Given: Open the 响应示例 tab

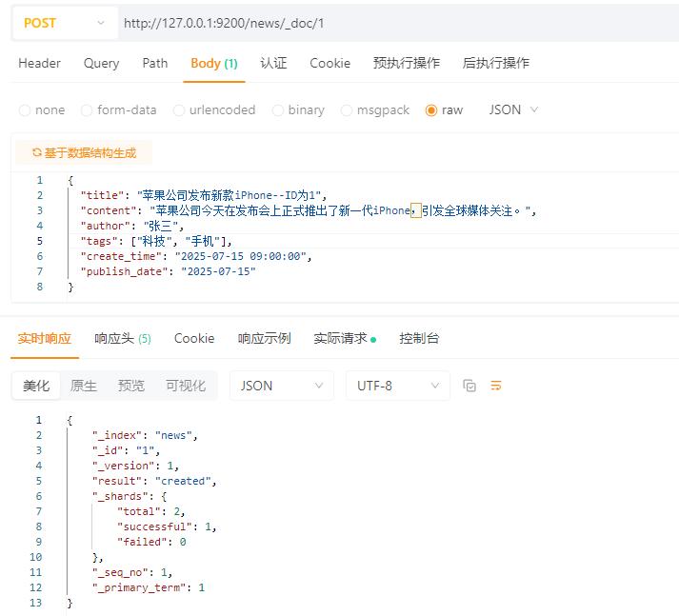Looking at the screenshot, I should 264,338.
